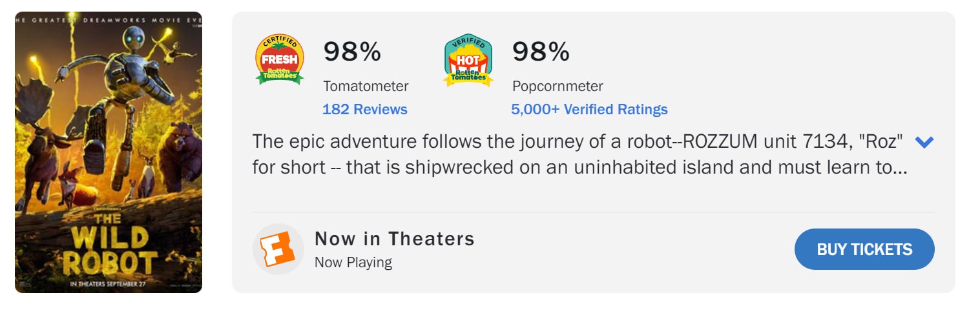Click the Verified Hot popcorn badge
Image resolution: width=980 pixels, height=315 pixels.
point(468,59)
